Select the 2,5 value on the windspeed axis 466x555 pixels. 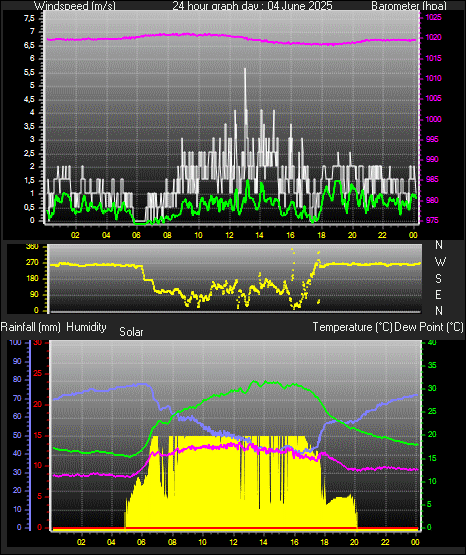point(29,154)
